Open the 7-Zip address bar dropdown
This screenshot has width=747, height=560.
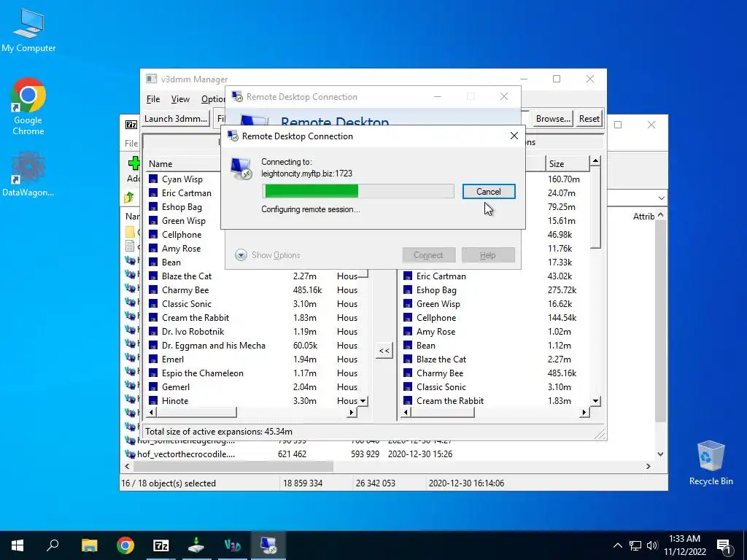(x=661, y=198)
